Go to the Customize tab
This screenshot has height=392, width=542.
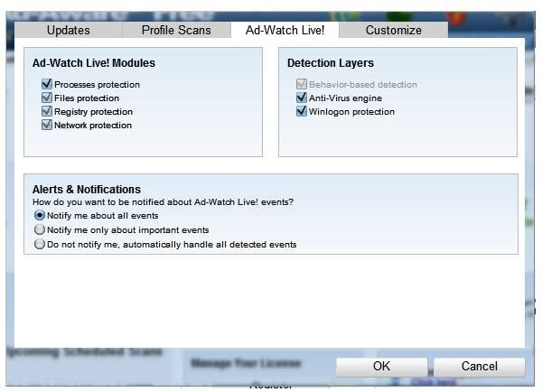393,30
